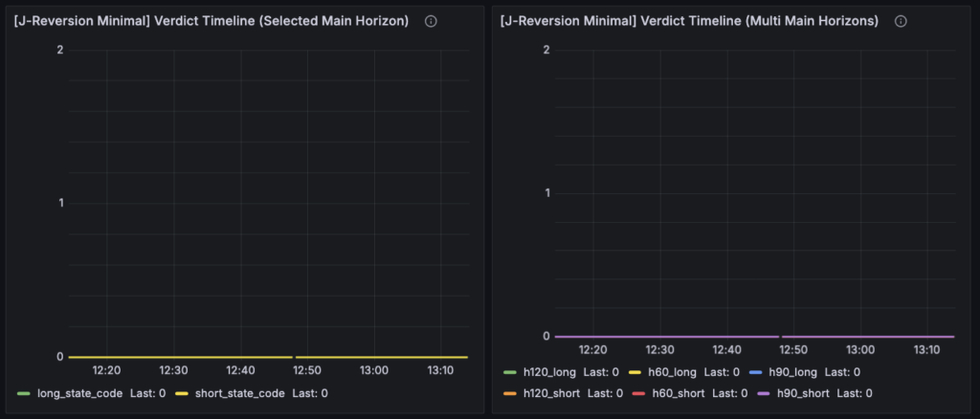This screenshot has height=419, width=980.
Task: Click the blue color marker of h90_long
Action: click(756, 372)
